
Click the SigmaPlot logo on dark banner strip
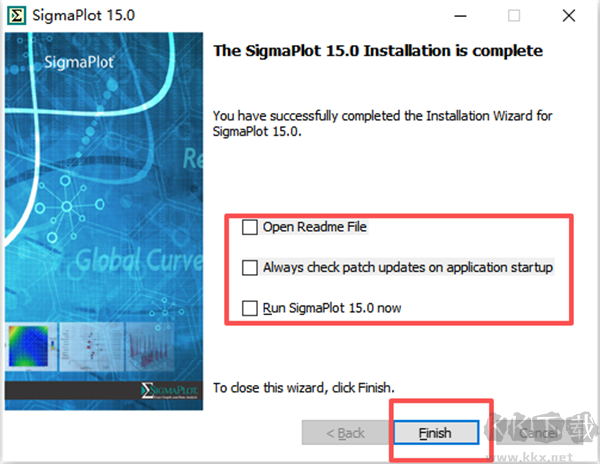[x=170, y=391]
